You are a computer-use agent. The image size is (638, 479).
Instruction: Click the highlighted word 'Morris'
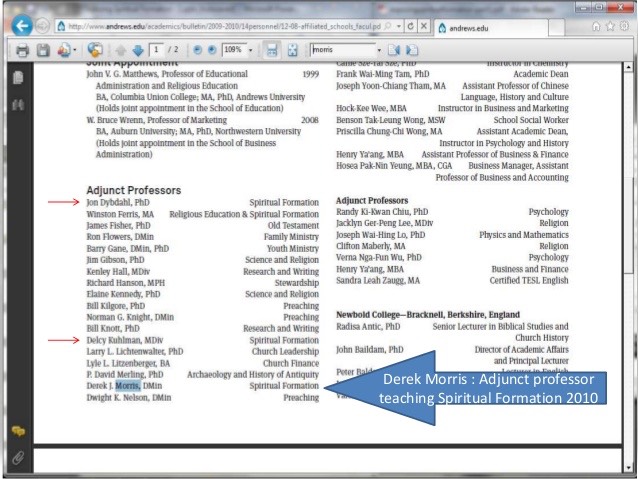coord(127,386)
